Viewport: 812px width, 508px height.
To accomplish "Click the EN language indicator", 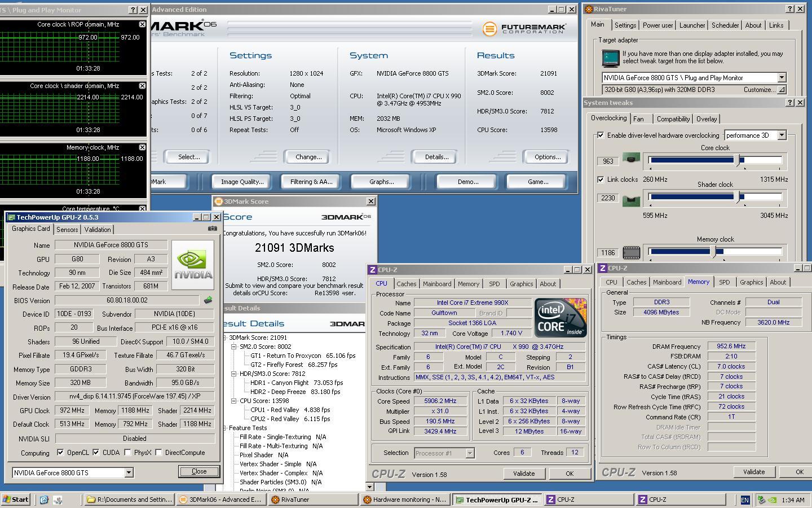I will click(745, 500).
